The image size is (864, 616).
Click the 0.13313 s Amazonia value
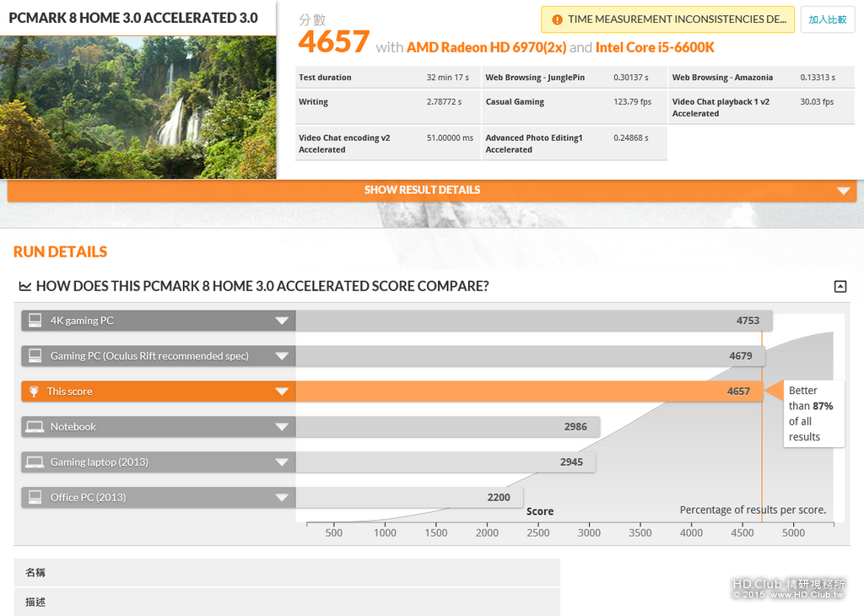tap(818, 78)
